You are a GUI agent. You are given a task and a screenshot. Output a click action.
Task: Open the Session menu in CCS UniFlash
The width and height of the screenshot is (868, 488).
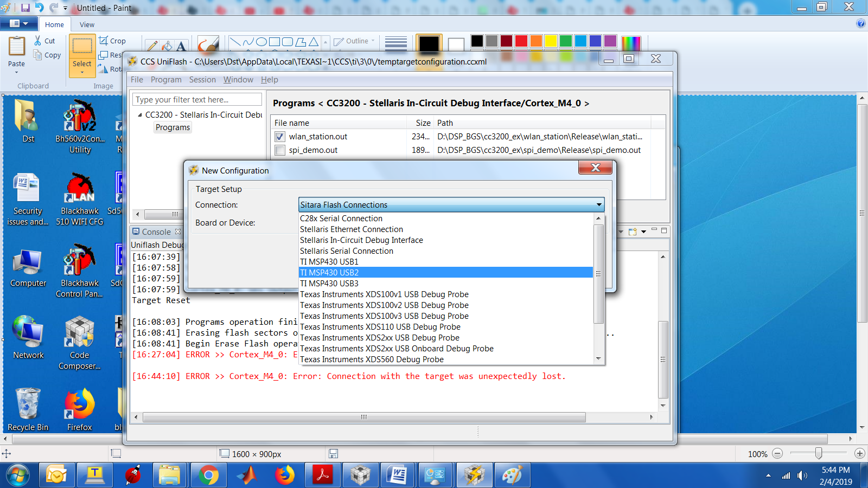tap(202, 80)
